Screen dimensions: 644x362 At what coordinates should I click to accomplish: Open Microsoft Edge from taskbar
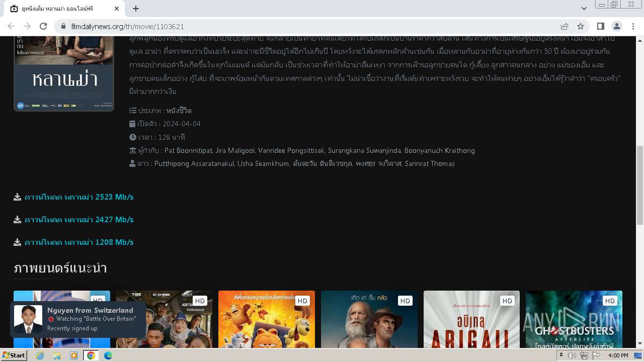(x=108, y=355)
